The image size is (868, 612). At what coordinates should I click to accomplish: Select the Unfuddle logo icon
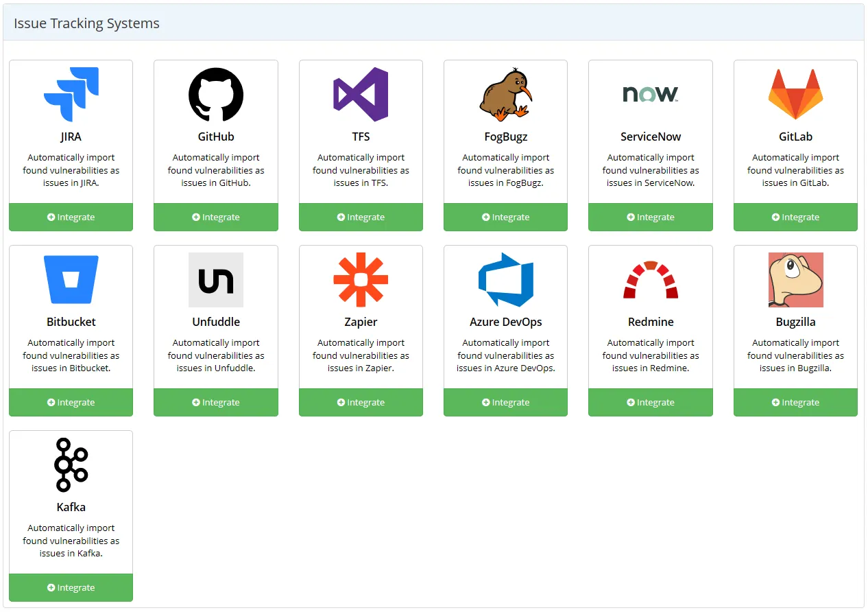216,280
